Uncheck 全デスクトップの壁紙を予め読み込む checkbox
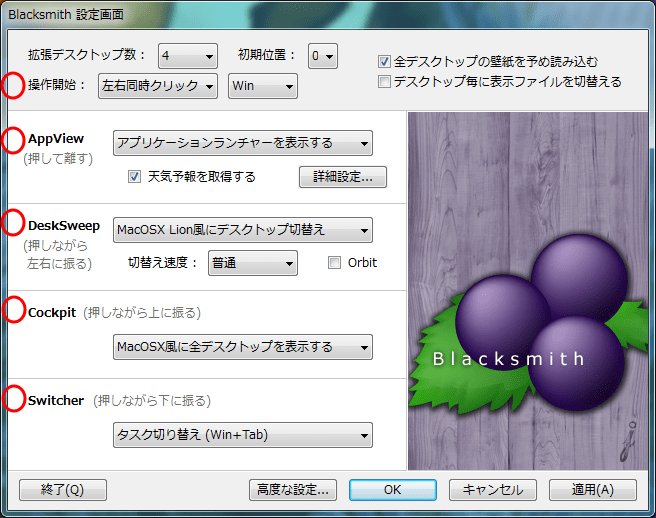The height and width of the screenshot is (518, 656). click(x=385, y=62)
